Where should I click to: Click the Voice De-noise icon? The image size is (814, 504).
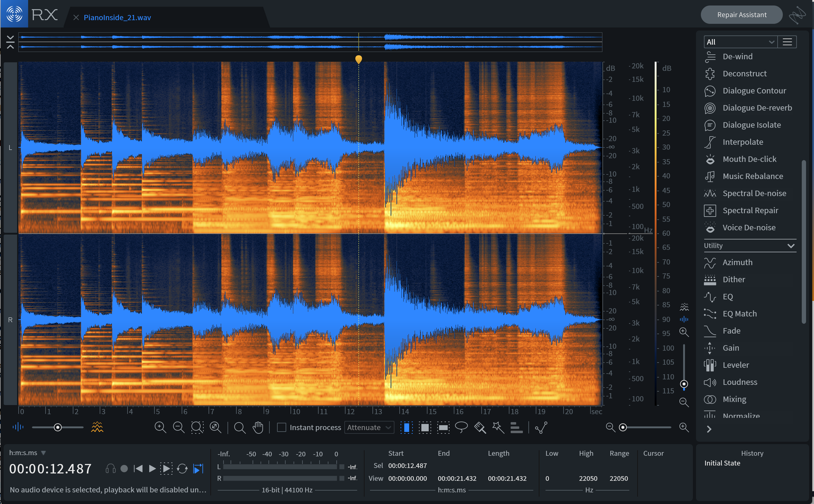[x=711, y=228]
